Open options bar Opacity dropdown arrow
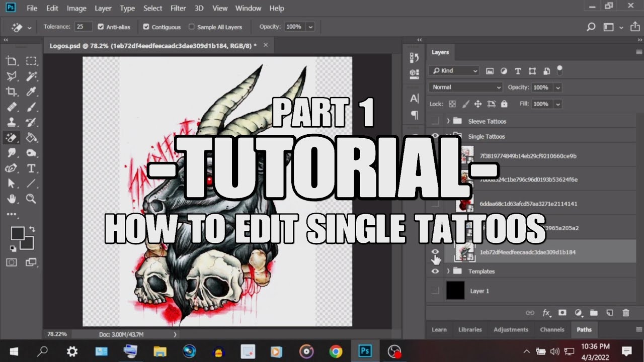Screen dimensions: 644x362 [x=310, y=27]
